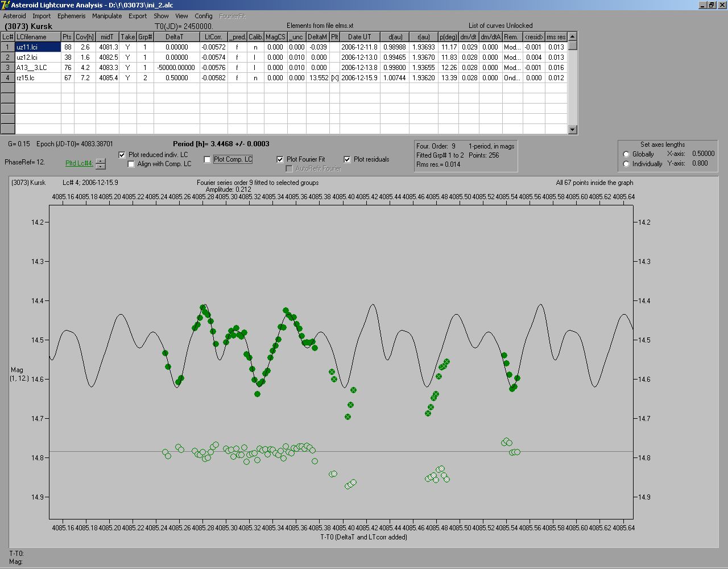Select row header 1 of lightcurve table
The image size is (728, 569).
8,47
